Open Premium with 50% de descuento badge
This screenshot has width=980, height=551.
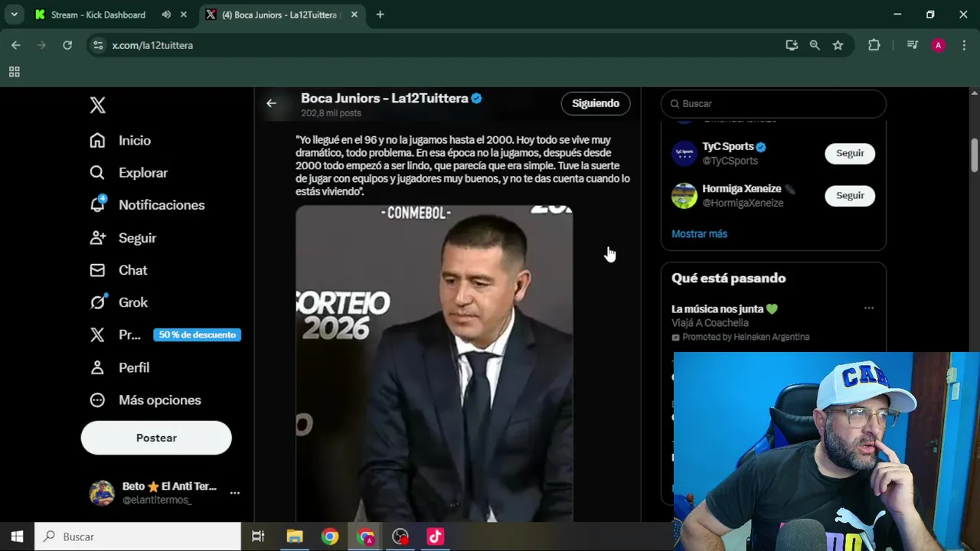165,334
